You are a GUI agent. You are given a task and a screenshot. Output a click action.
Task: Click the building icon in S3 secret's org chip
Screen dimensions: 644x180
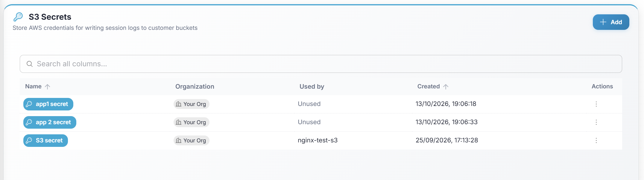tap(179, 140)
